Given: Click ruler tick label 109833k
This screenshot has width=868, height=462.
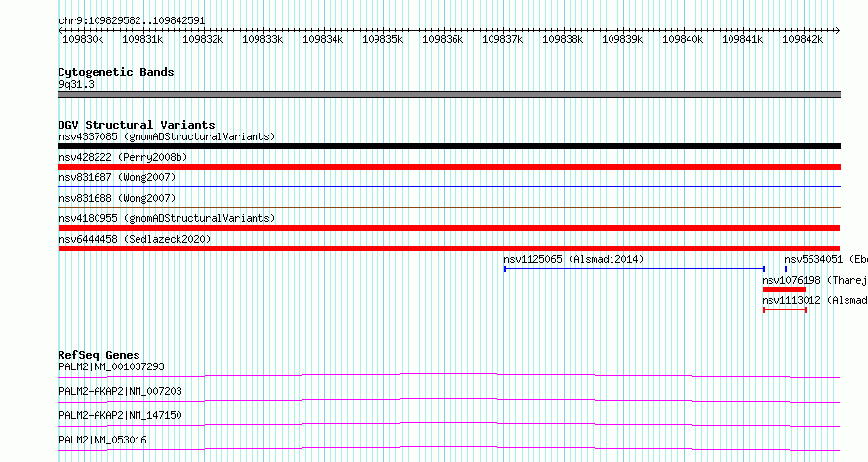Looking at the screenshot, I should point(262,40).
